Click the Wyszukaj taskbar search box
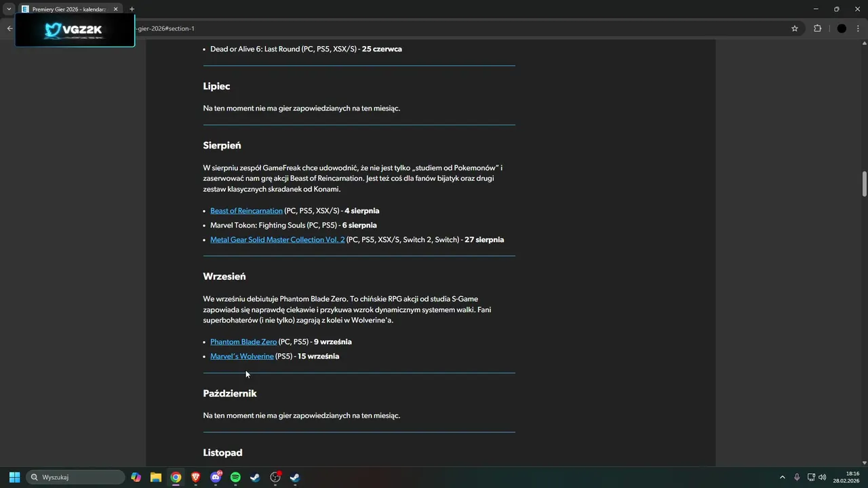This screenshot has height=488, width=868. (75, 477)
